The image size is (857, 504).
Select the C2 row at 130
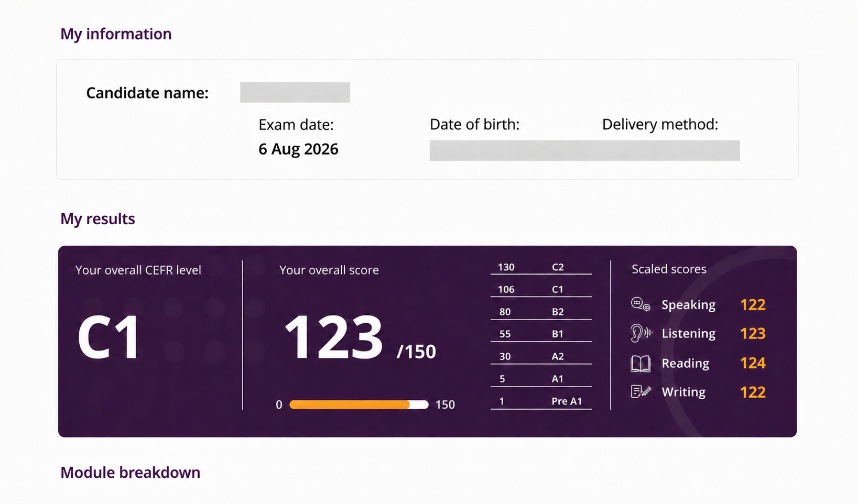(x=541, y=267)
